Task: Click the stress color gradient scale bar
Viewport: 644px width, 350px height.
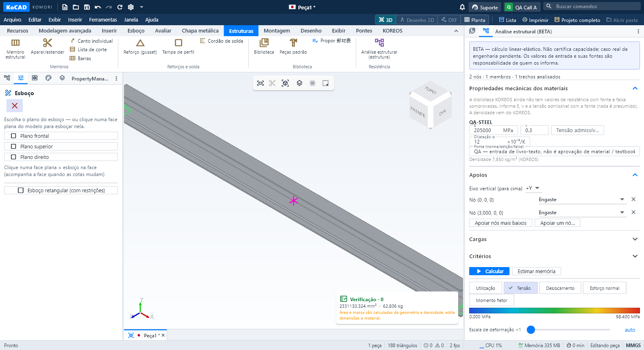Action: click(554, 311)
